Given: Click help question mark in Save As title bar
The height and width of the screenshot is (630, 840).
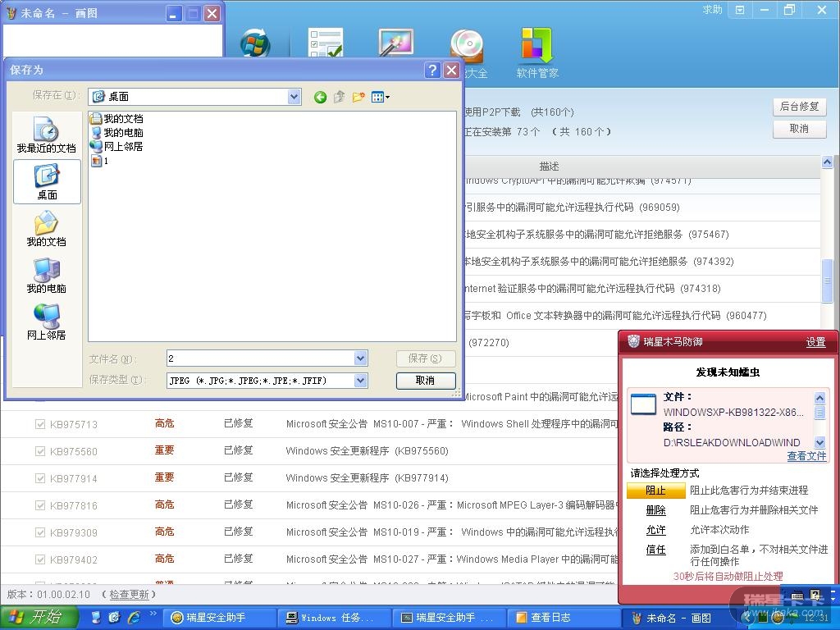Looking at the screenshot, I should (x=432, y=71).
